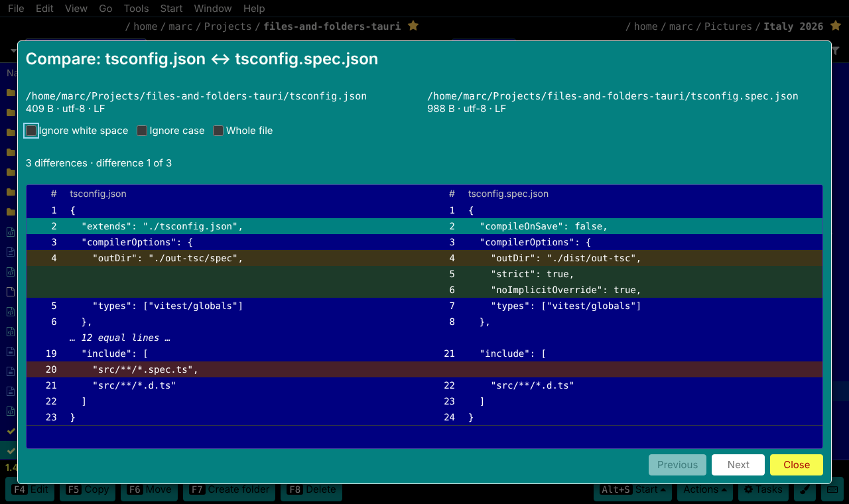
Task: Enable the Ignore case checkbox
Action: pyautogui.click(x=142, y=131)
